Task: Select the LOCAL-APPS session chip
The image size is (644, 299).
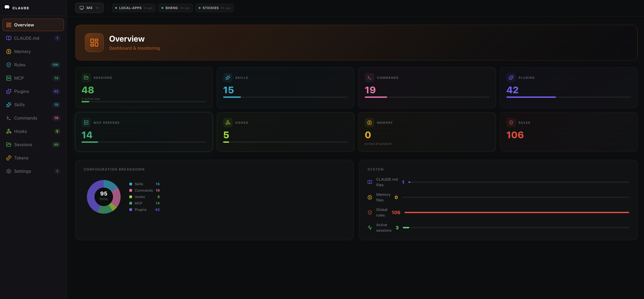Action: 134,8
